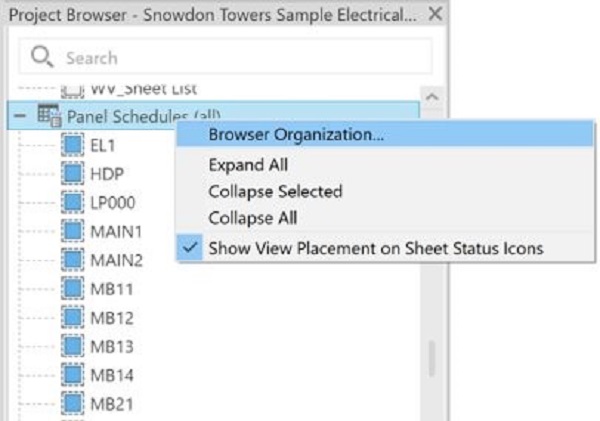600x421 pixels.
Task: Click the LP000 panel schedule icon
Action: (73, 203)
